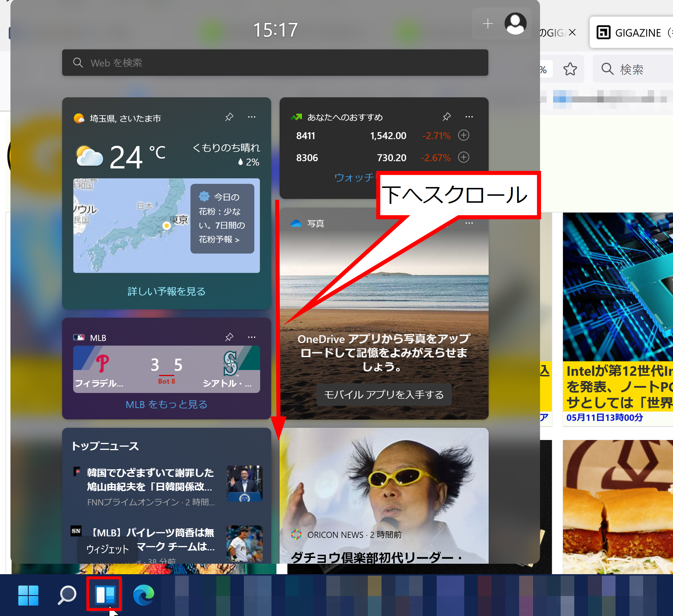Pin the MLB widget
Screen dimensions: 673x616
[229, 337]
